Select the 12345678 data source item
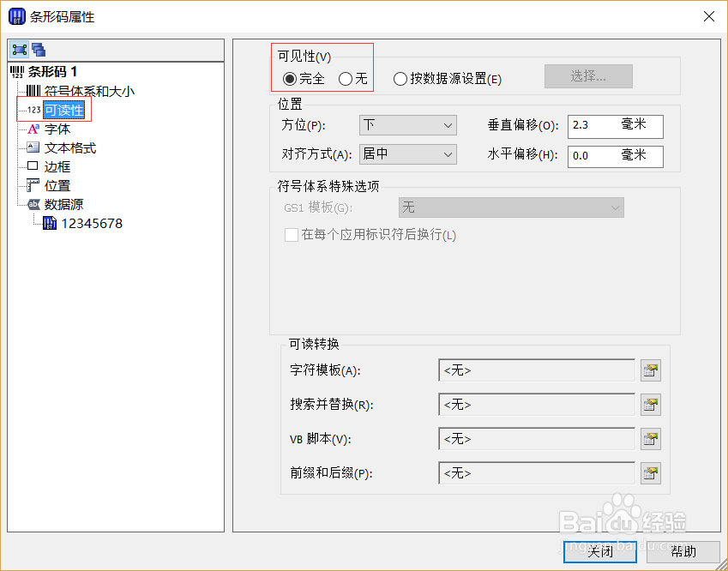Screen dimensions: 728x571 pos(92,223)
